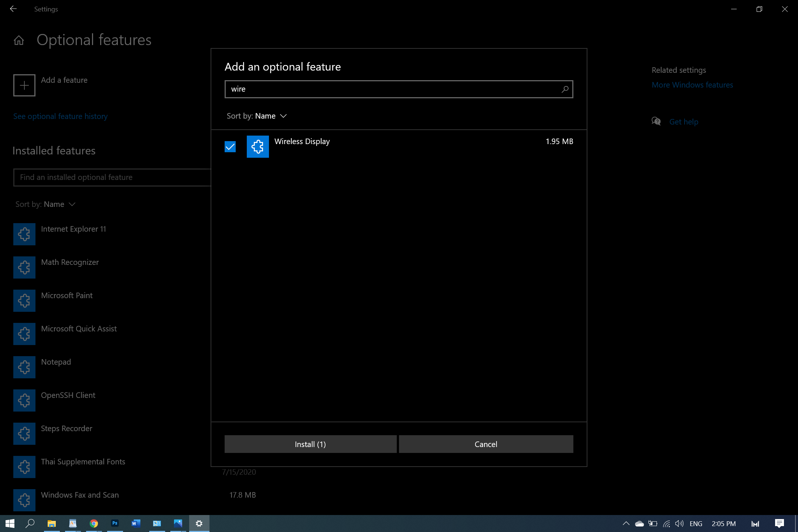Click Find an installed optional feature field
The height and width of the screenshot is (532, 798).
tap(112, 177)
